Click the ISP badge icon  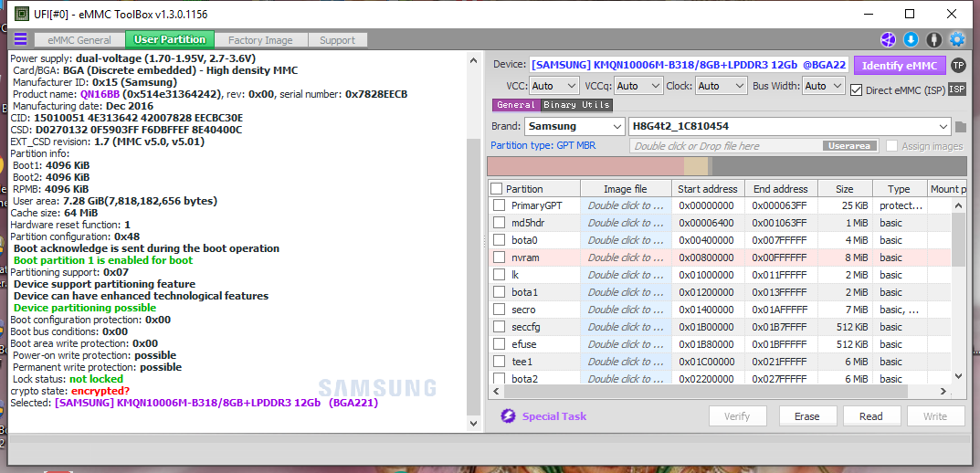click(x=957, y=89)
